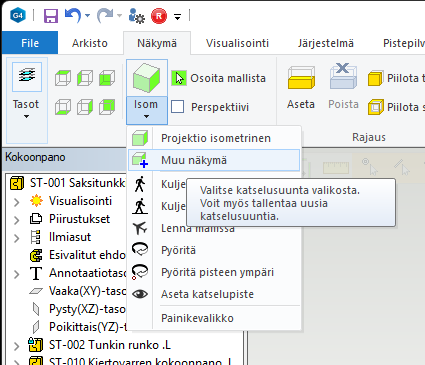This screenshot has width=425, height=365.
Task: Toggle the Perspektiivi checkbox
Action: 177,107
